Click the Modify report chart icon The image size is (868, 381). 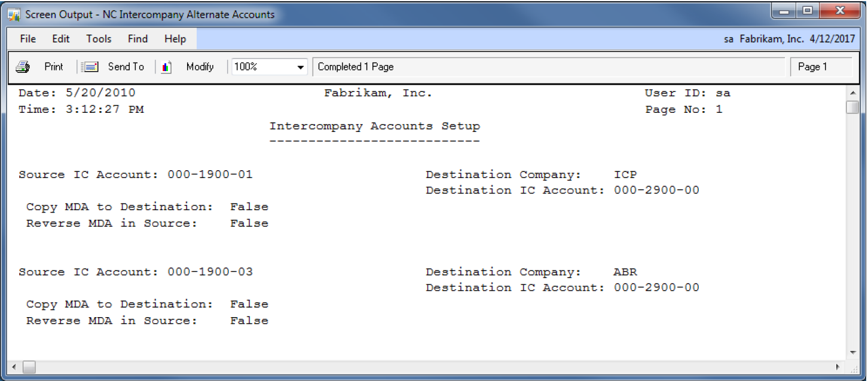tap(167, 67)
